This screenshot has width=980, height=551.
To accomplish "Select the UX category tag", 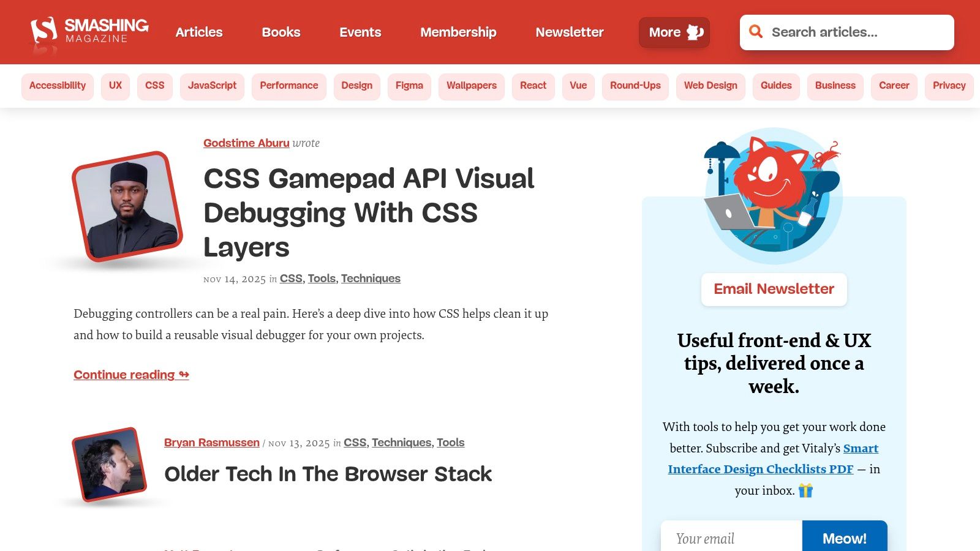I will point(115,86).
